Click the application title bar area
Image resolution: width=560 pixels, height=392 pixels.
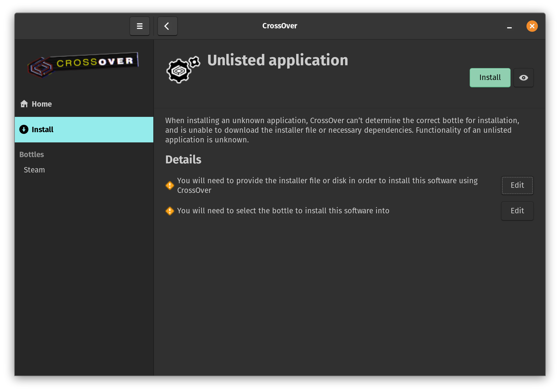[280, 26]
